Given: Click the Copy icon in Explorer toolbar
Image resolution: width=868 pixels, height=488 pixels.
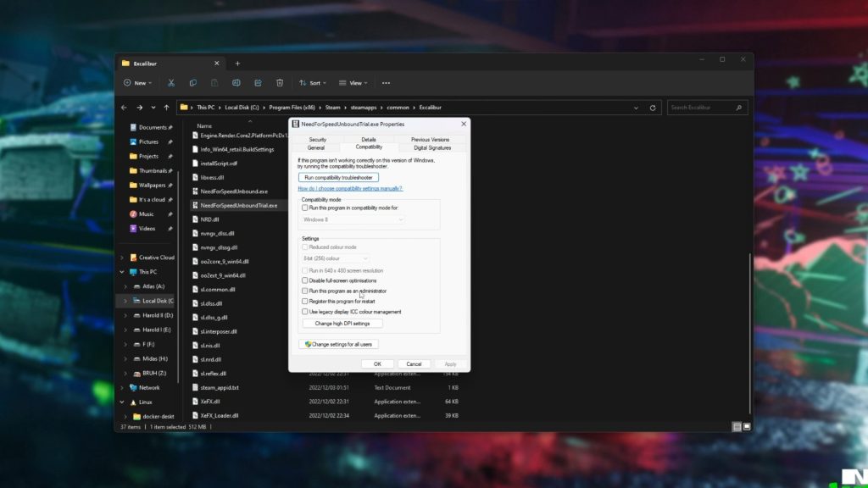Looking at the screenshot, I should click(192, 83).
